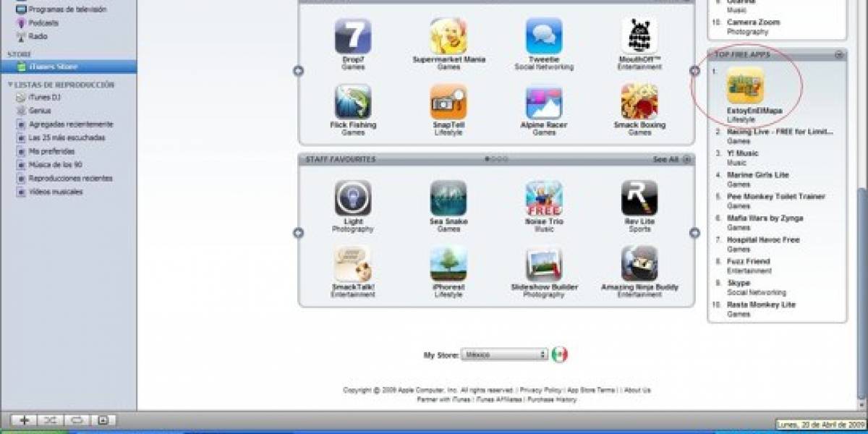
Task: Click the first Staff Favourites page dot
Action: point(488,159)
